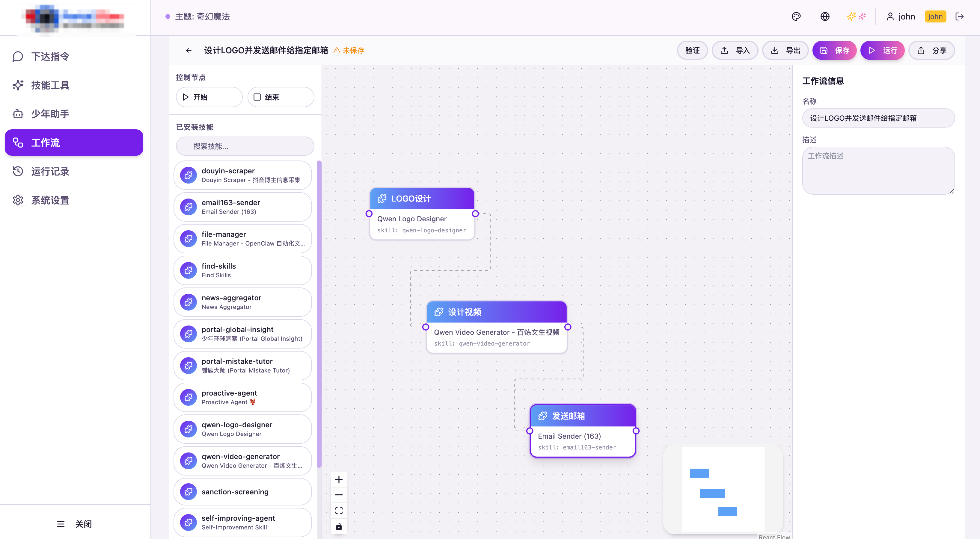Click the installed skills list scrollbar
The image size is (980, 539).
point(319,314)
